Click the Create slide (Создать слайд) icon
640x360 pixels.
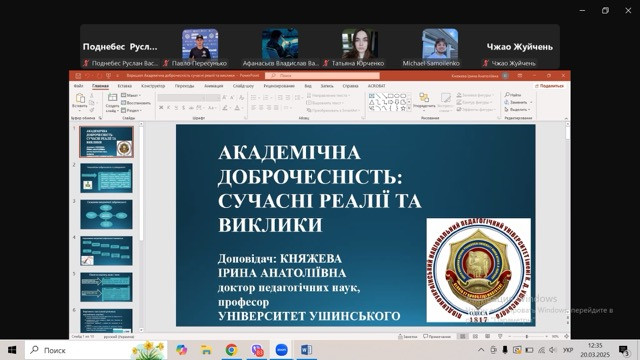tap(112, 98)
